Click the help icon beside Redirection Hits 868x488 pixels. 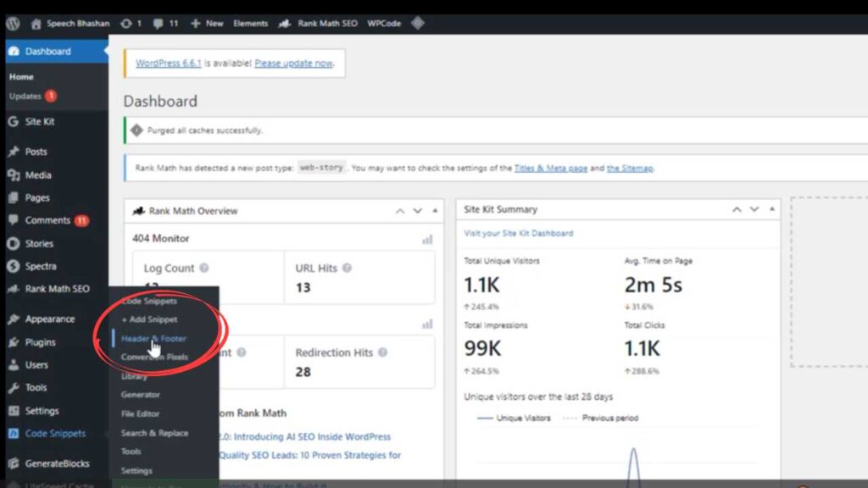pyautogui.click(x=382, y=352)
